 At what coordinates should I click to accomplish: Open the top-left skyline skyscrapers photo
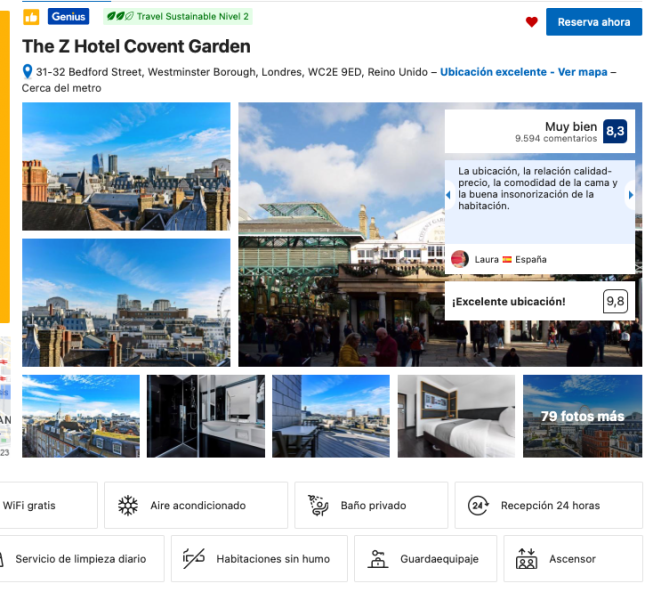pyautogui.click(x=126, y=167)
